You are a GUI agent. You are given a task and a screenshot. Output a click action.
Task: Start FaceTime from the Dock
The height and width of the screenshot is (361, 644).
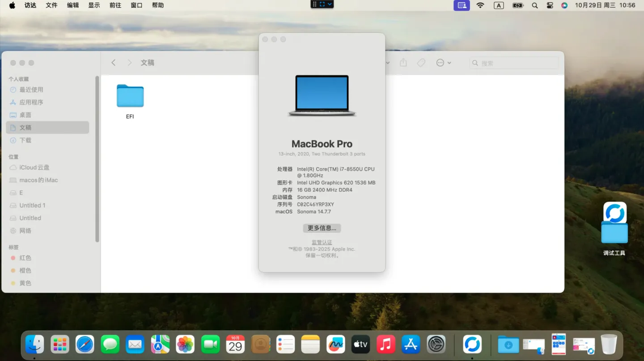click(x=210, y=344)
